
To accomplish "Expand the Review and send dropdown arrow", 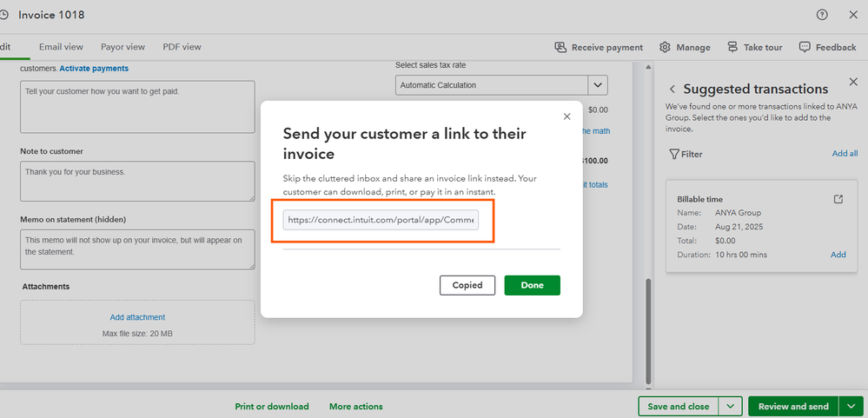I will coord(851,407).
